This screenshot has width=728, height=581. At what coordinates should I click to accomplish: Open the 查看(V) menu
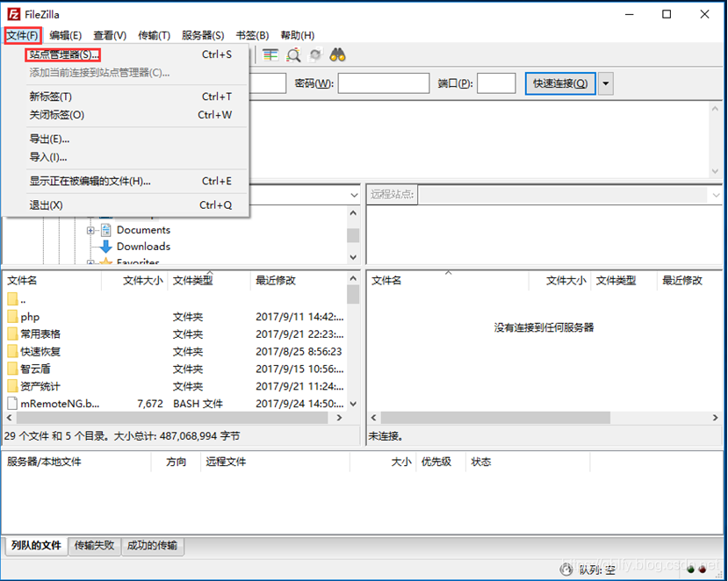[x=110, y=35]
